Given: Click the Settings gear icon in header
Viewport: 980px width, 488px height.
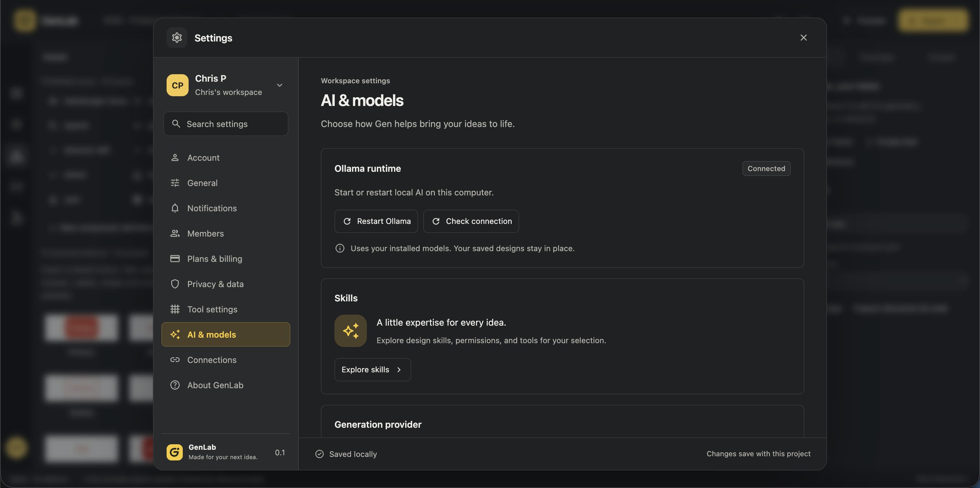Looking at the screenshot, I should 177,38.
